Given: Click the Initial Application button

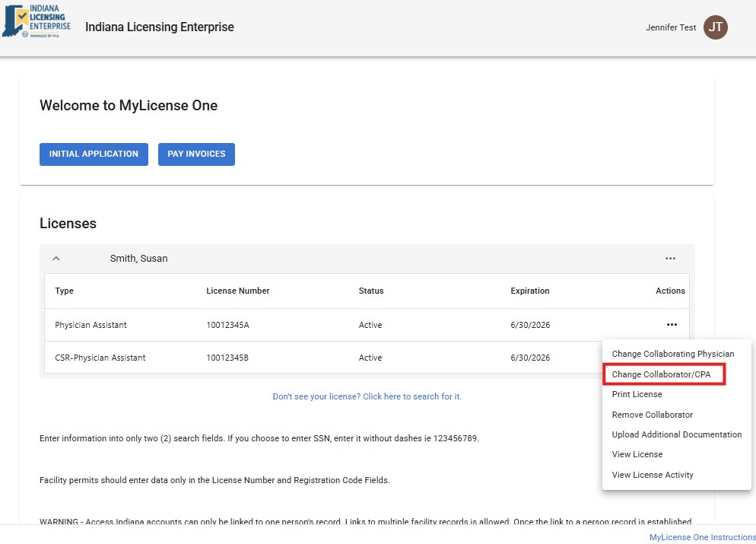Looking at the screenshot, I should click(x=94, y=154).
